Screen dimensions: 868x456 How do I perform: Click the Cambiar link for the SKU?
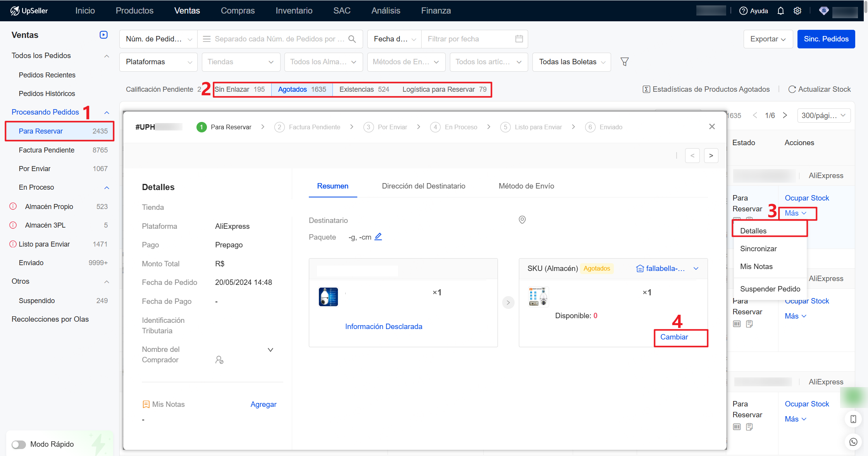point(674,337)
